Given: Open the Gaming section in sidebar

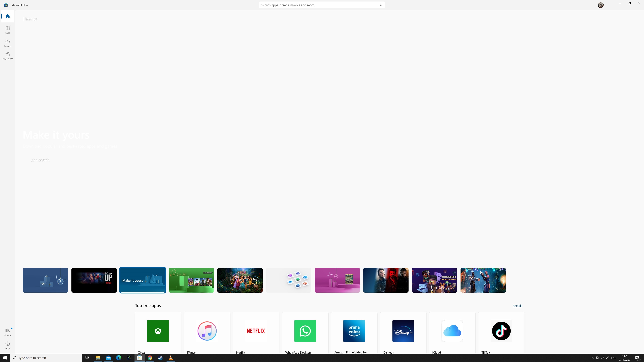Looking at the screenshot, I should [8, 43].
